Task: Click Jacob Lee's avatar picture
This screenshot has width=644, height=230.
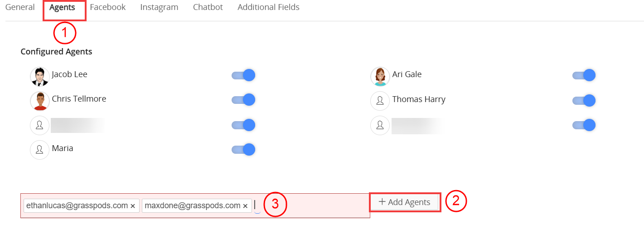Action: (39, 77)
